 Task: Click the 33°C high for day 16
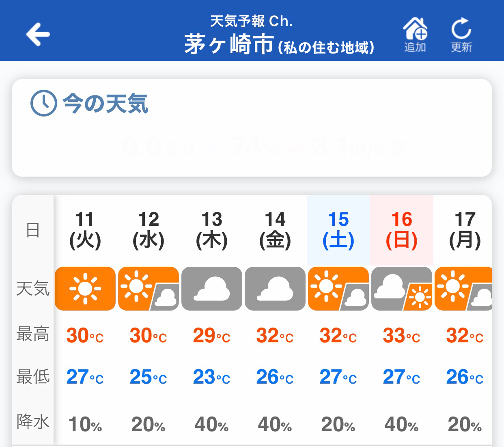coord(401,336)
